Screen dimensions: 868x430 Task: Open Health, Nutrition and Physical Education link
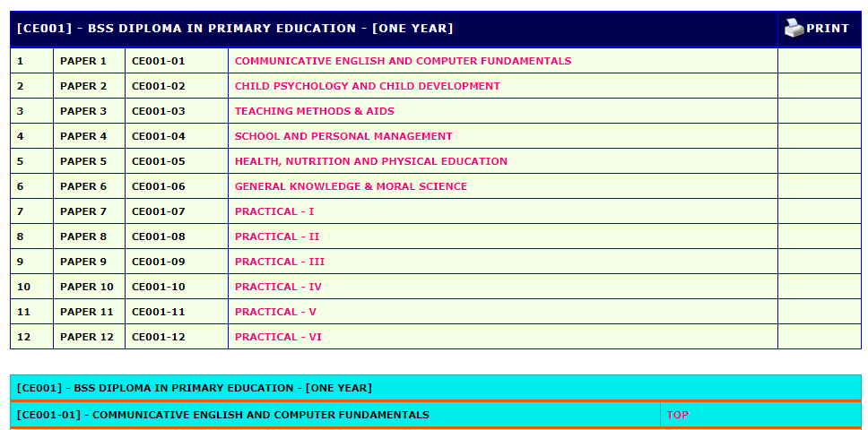370,161
